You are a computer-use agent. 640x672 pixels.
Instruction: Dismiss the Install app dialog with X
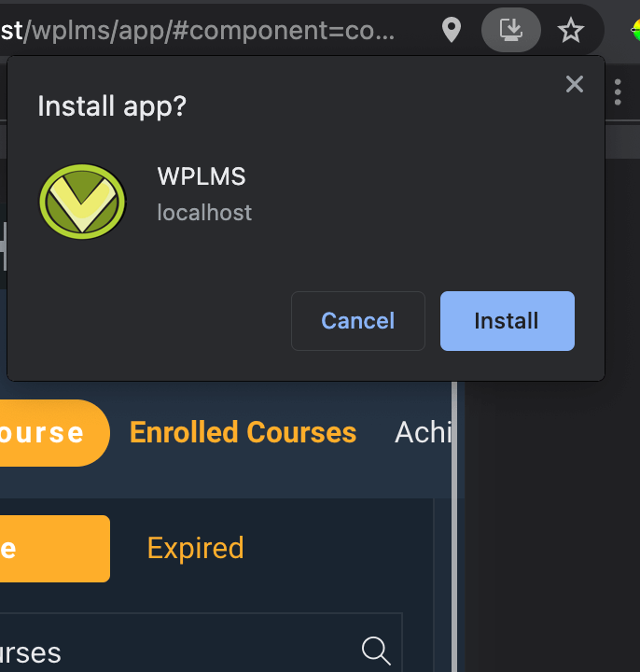575,85
